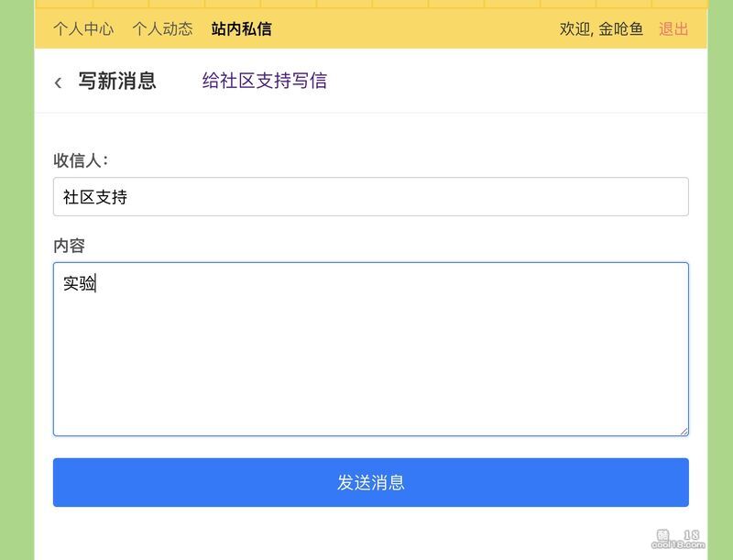
Task: Log out using the 退出 link
Action: coord(673,28)
